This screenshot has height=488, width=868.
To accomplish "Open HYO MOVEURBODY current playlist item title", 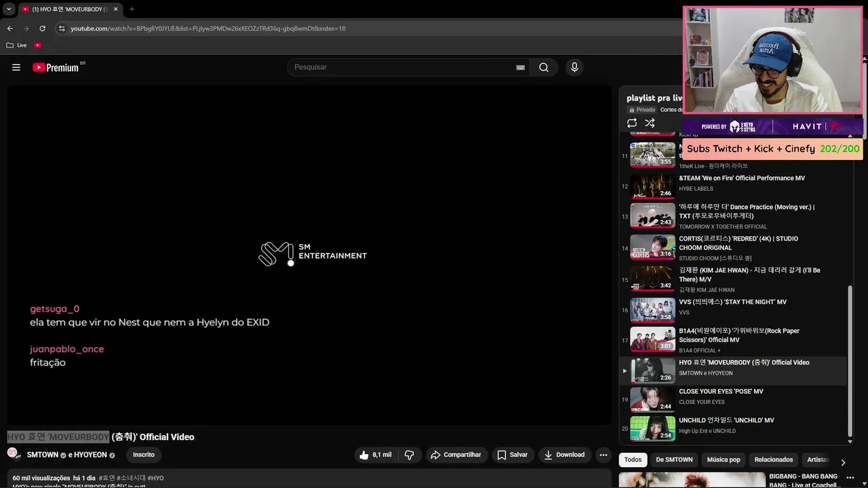I will tap(744, 363).
